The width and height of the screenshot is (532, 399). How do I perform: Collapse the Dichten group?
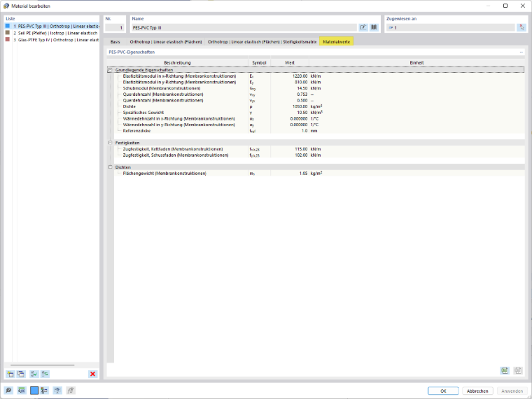pyautogui.click(x=111, y=167)
